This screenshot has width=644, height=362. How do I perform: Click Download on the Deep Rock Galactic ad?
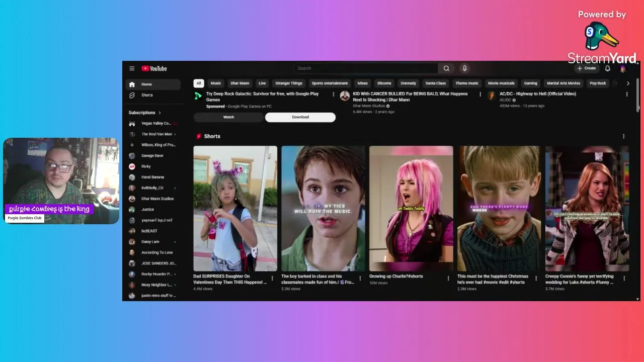tap(300, 117)
